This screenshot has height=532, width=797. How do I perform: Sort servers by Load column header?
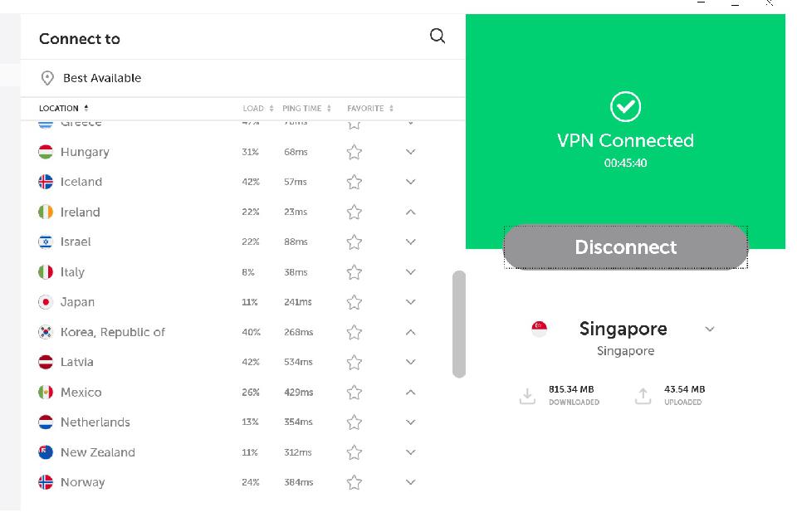point(257,109)
